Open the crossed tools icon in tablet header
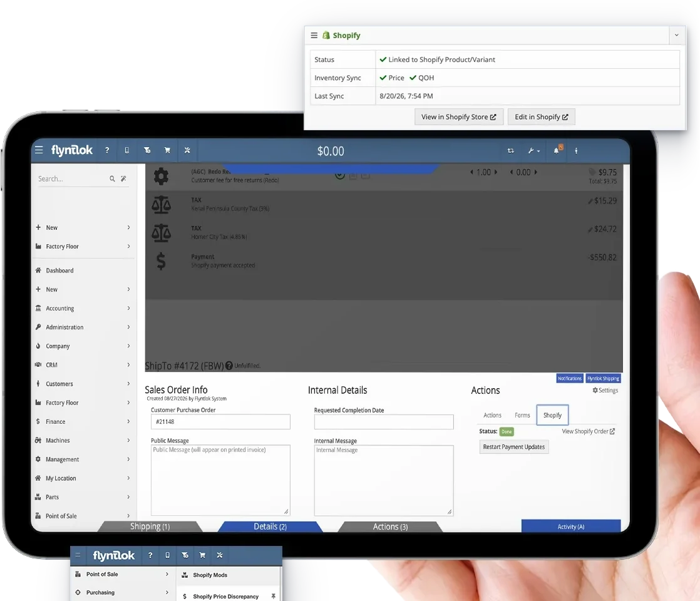 click(187, 150)
